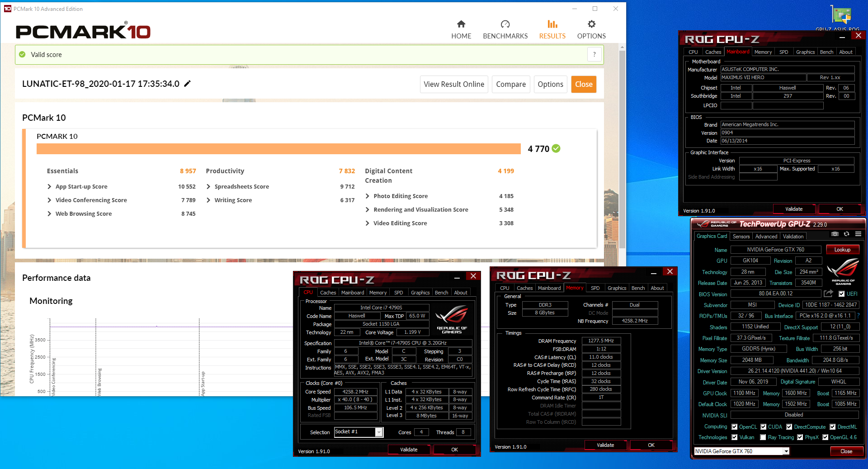Open PCMark Options gear icon

[x=591, y=24]
